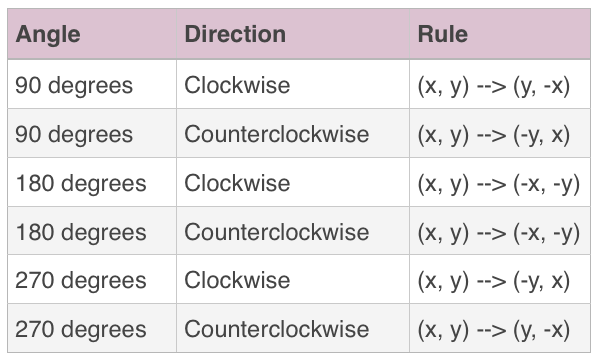Viewport: 600px width, 360px height.
Task: Click Clockwise in the 270 degrees row
Action: click(x=237, y=280)
